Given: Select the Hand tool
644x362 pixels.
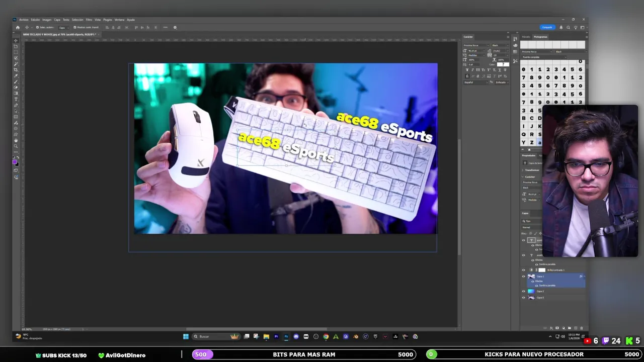Looking at the screenshot, I should click(x=15, y=140).
